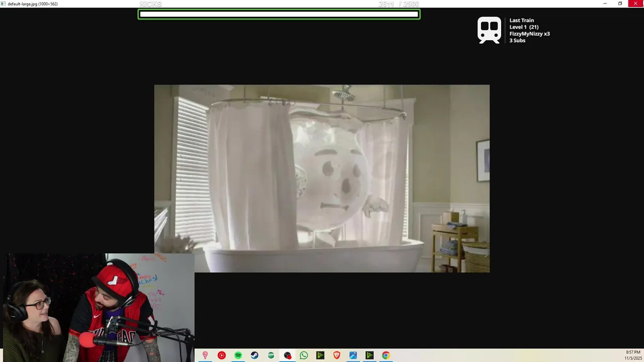
Task: Open the green sphere app in taskbar
Action: click(x=271, y=355)
